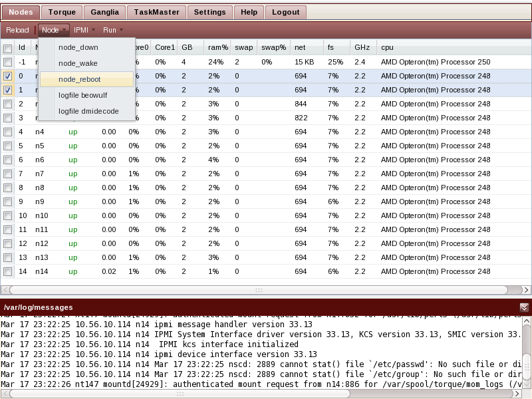Check the box beside node n13

(x=7, y=258)
